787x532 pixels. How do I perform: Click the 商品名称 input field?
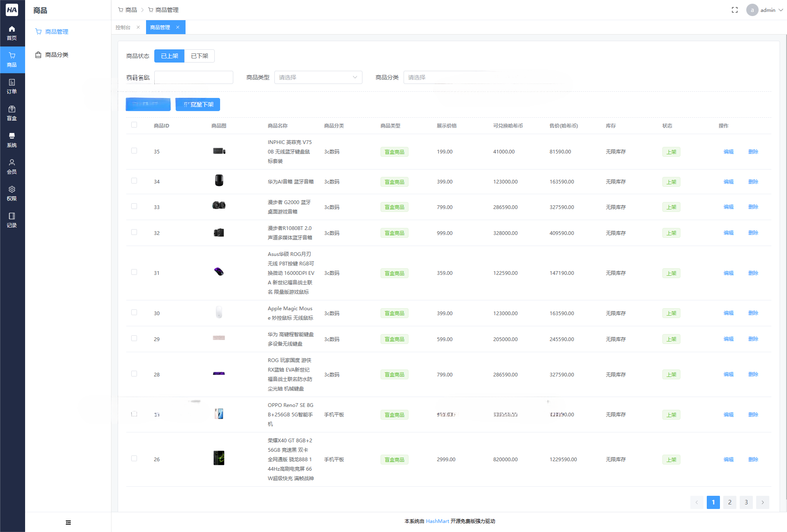click(x=194, y=77)
